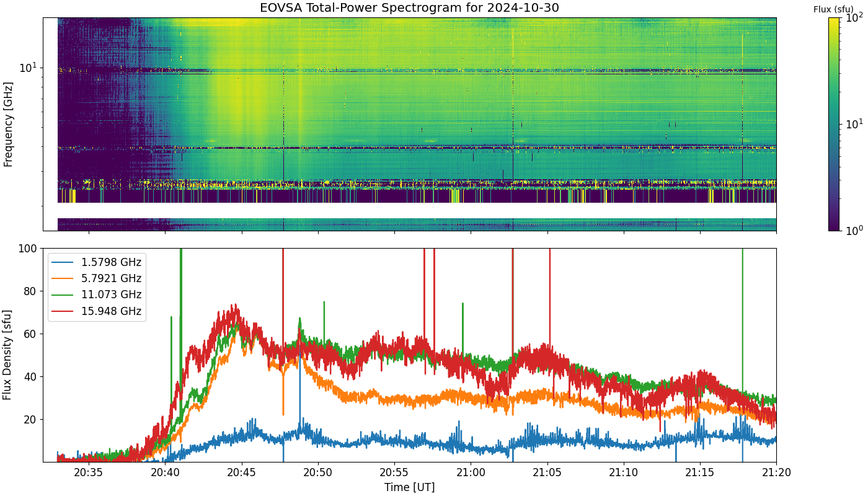This screenshot has width=868, height=496.
Task: Click the 20:50 time tick label
Action: (318, 473)
